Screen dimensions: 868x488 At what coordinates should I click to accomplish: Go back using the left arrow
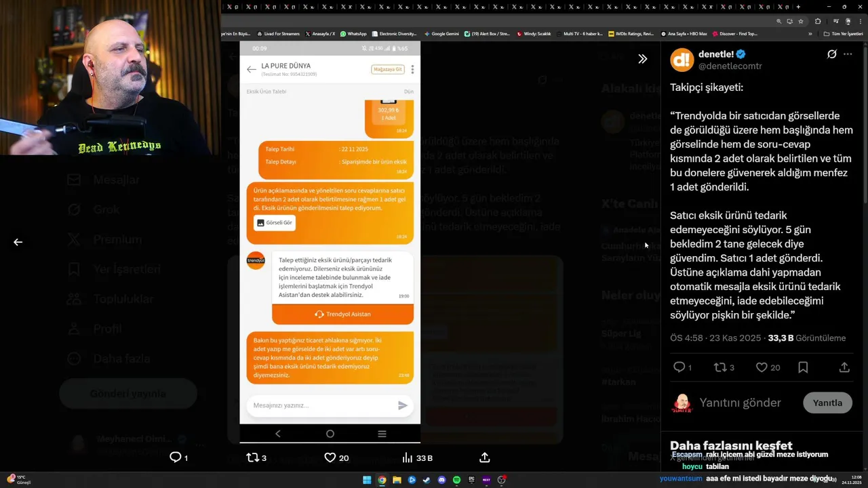(18, 242)
